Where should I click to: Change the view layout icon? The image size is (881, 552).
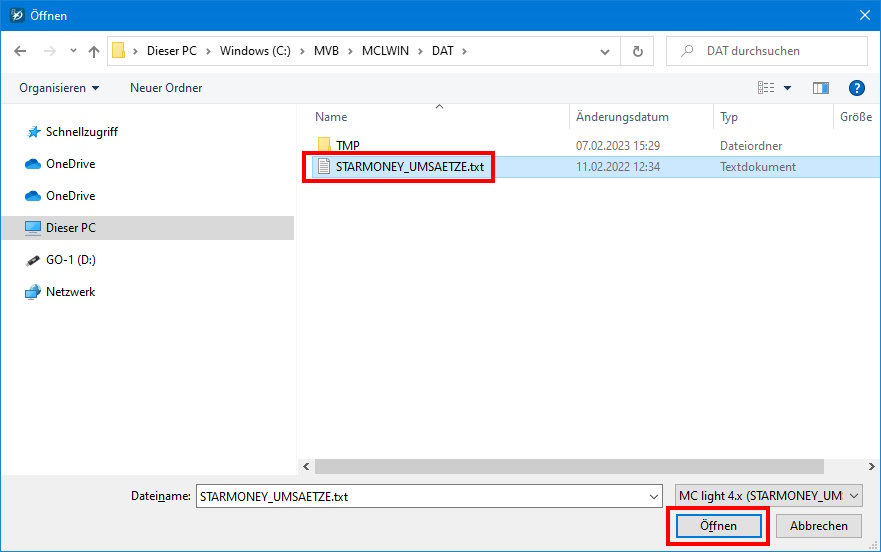[766, 88]
